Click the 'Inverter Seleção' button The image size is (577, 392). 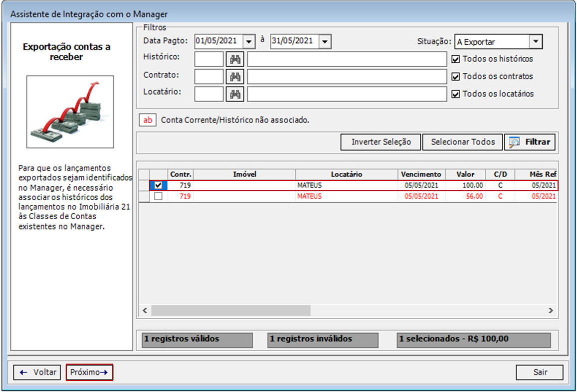[381, 142]
